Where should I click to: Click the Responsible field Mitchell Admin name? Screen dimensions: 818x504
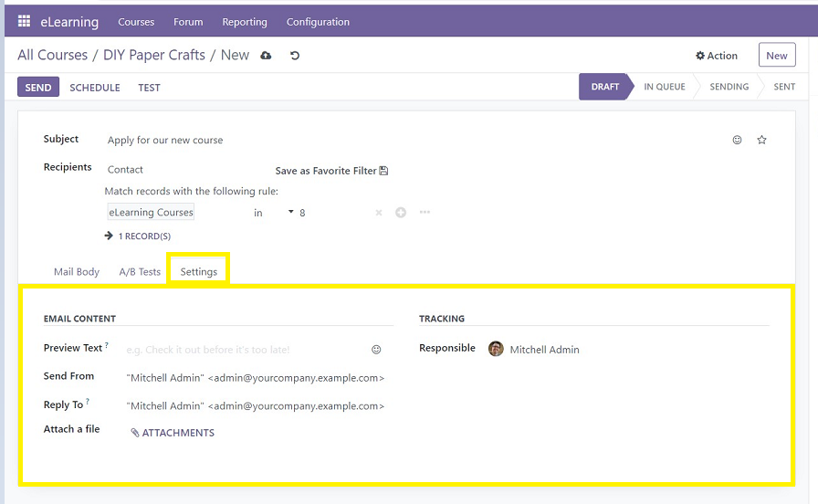coord(545,350)
